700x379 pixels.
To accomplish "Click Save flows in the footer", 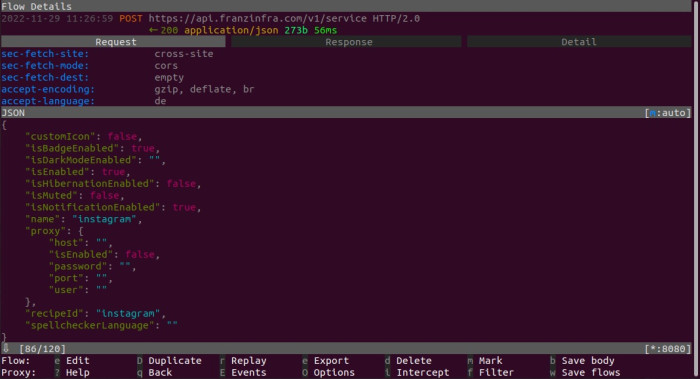I will pos(591,372).
